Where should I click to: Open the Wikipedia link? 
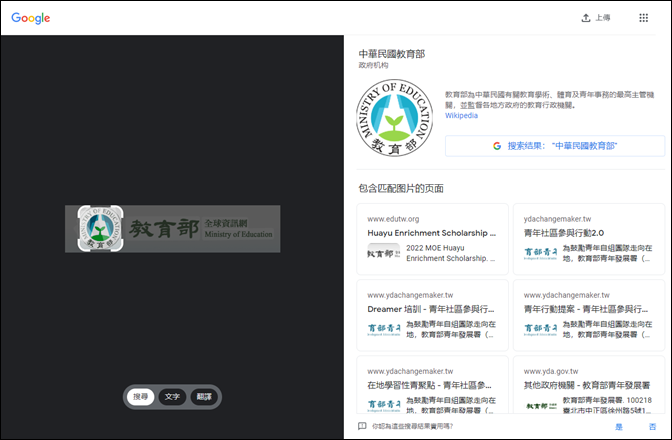pyautogui.click(x=461, y=116)
